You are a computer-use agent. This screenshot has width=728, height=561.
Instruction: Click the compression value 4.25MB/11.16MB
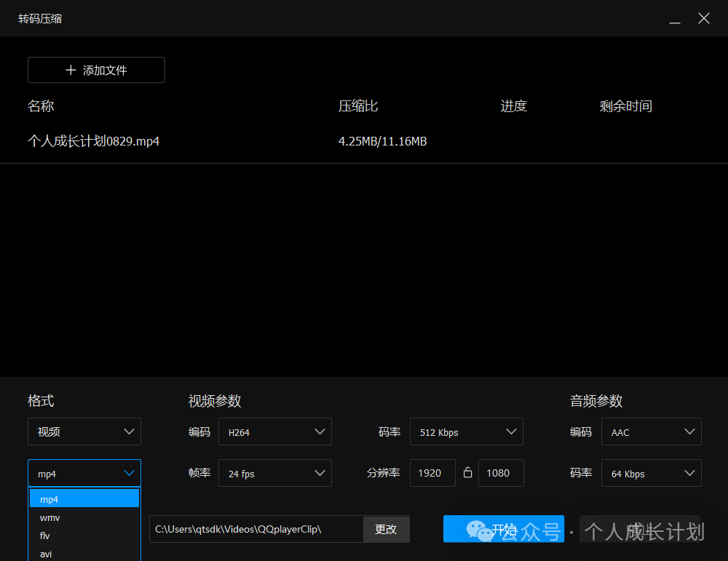coord(383,141)
